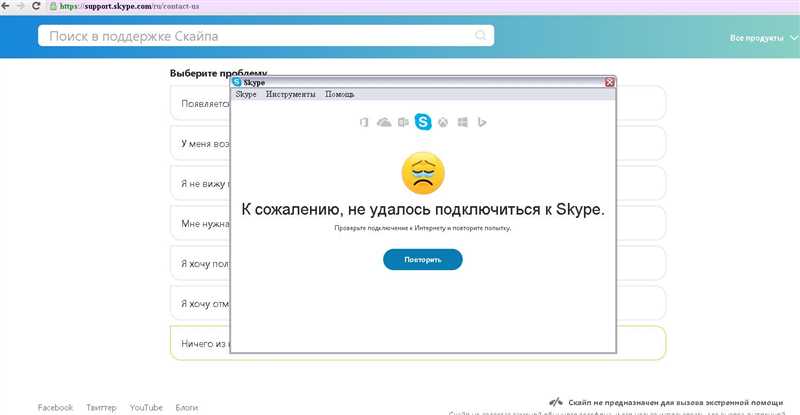Select the problem option Мне нужна
The width and height of the screenshot is (800, 415).
pyautogui.click(x=201, y=224)
